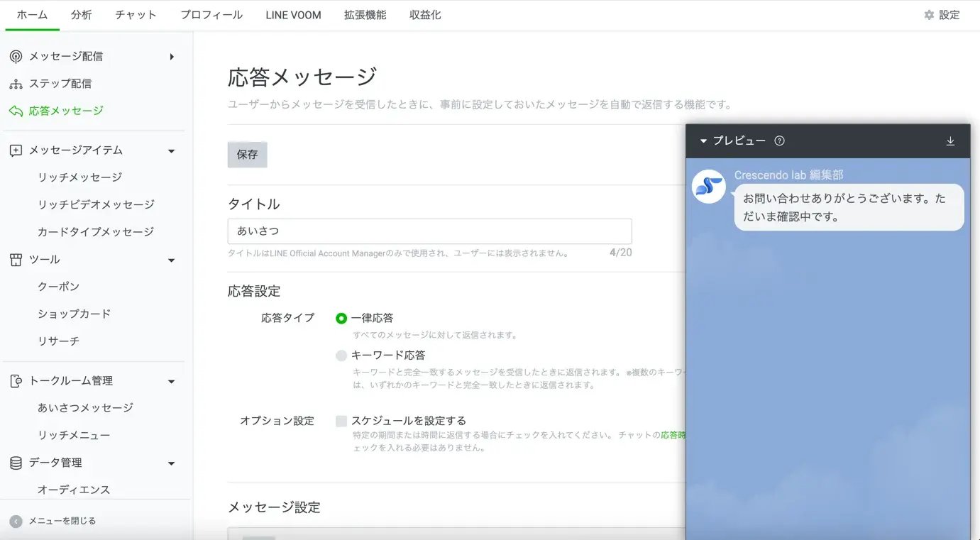
Task: Select the 一律応答 radio button
Action: click(x=341, y=319)
